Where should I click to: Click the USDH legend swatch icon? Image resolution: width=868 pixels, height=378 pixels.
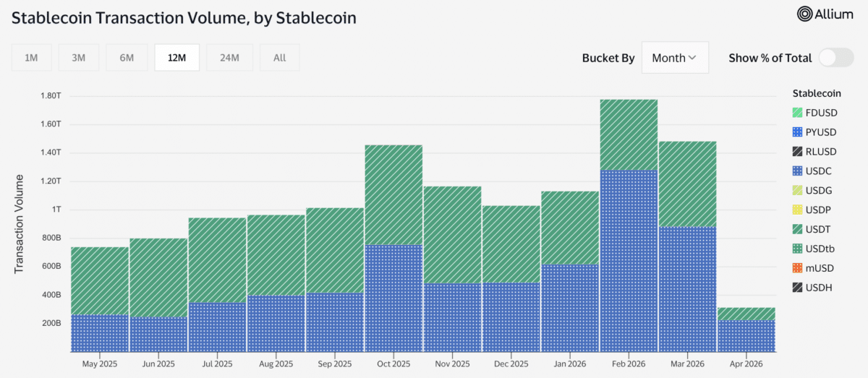pos(798,288)
